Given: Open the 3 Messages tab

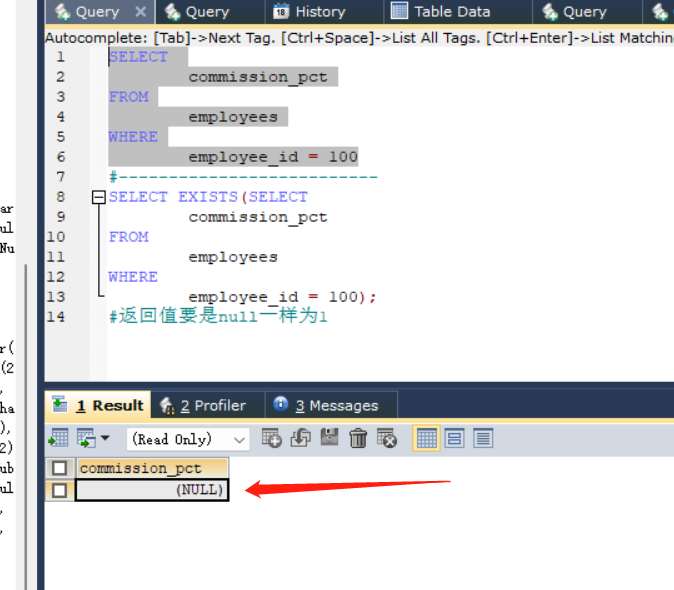Looking at the screenshot, I should (x=331, y=405).
